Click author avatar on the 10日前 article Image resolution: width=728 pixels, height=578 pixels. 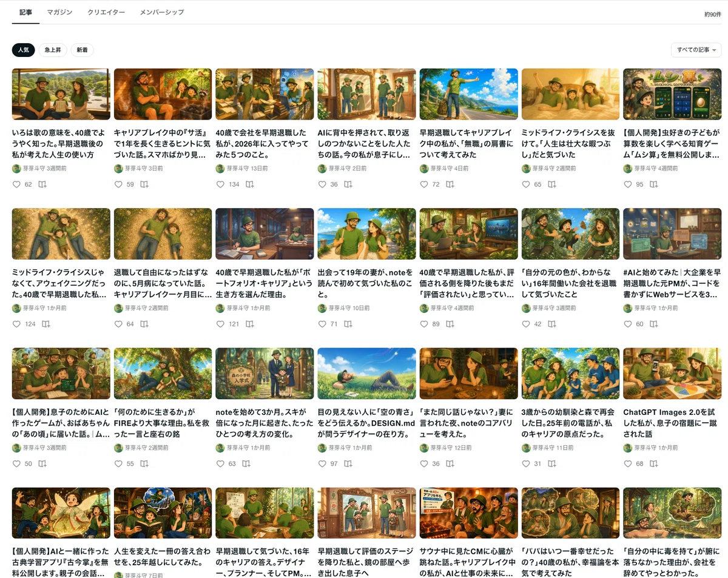[322, 308]
